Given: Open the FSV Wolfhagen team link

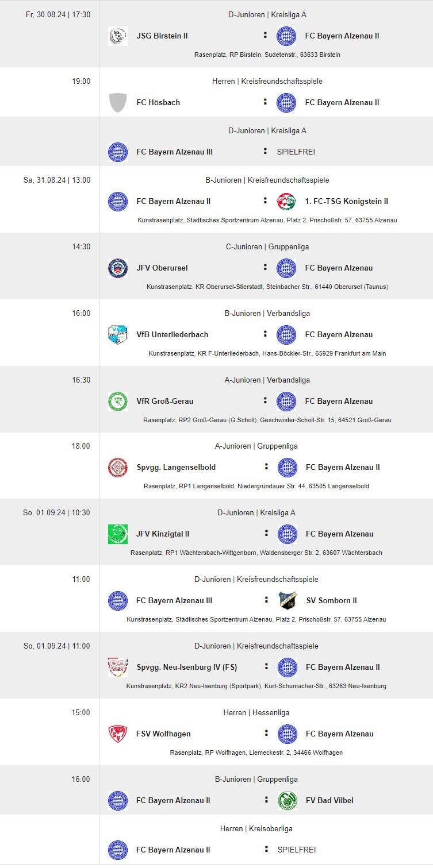Looking at the screenshot, I should click(x=163, y=734).
